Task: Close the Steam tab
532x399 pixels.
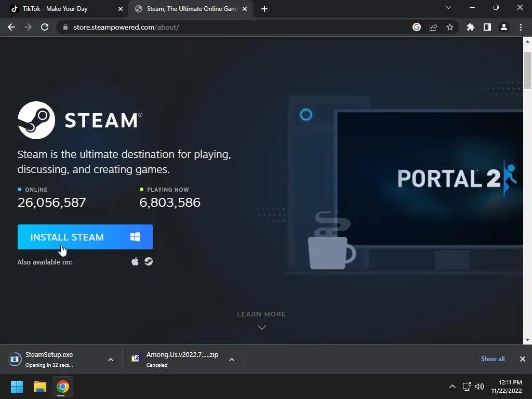Action: coord(245,9)
